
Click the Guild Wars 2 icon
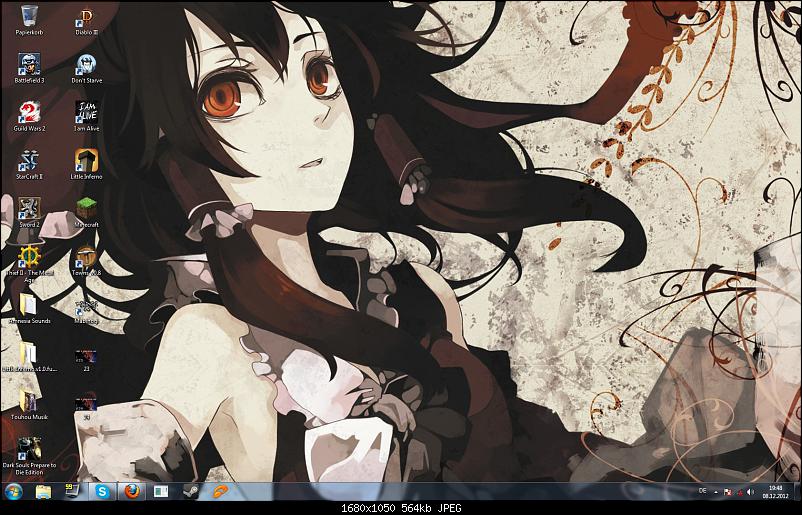coord(29,116)
